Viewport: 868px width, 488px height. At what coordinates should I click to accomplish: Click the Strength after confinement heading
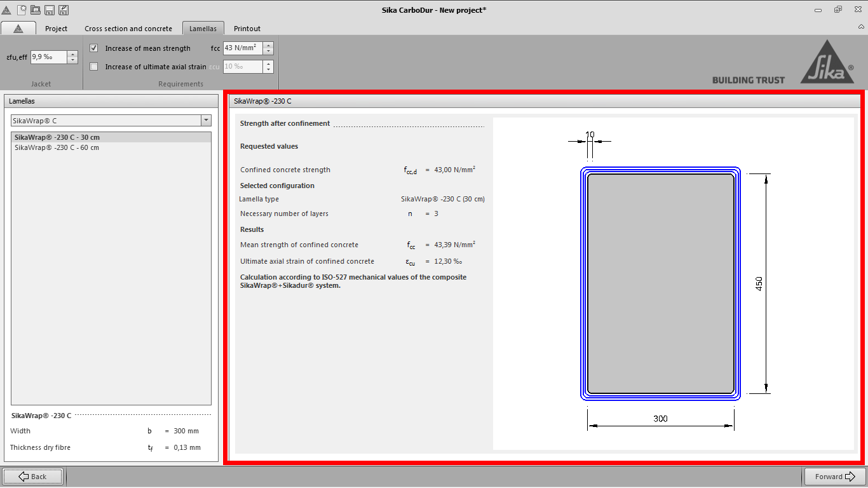[x=285, y=123]
